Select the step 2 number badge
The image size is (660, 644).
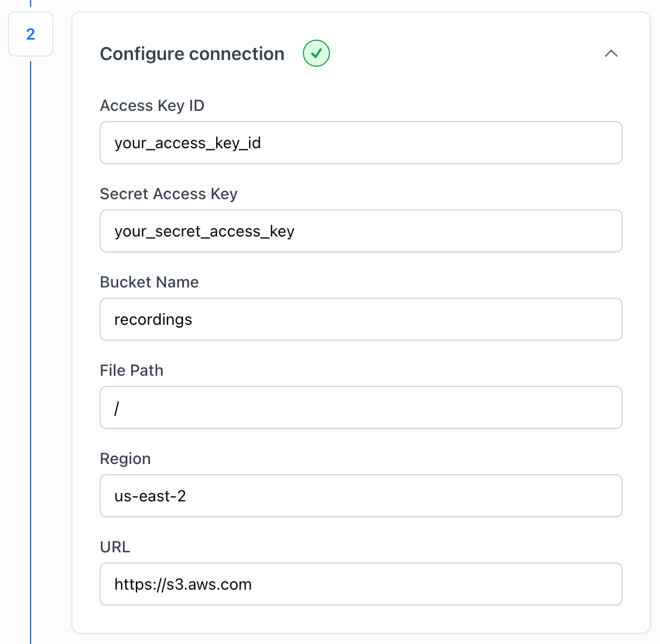(x=31, y=34)
